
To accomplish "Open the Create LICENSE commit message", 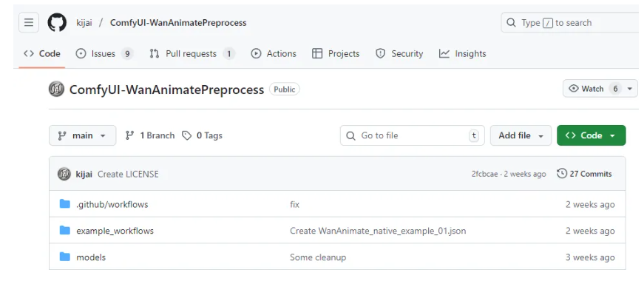I will (128, 174).
